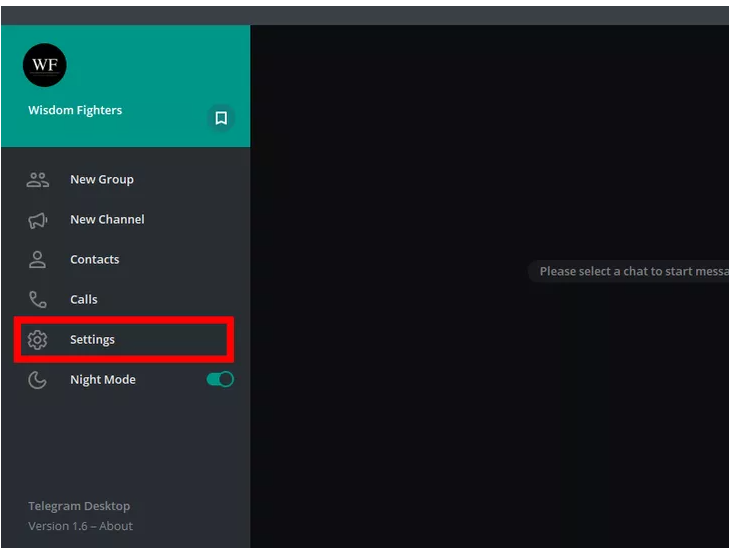
Task: Open Saved Messages via the bookmark icon
Action: pyautogui.click(x=221, y=118)
